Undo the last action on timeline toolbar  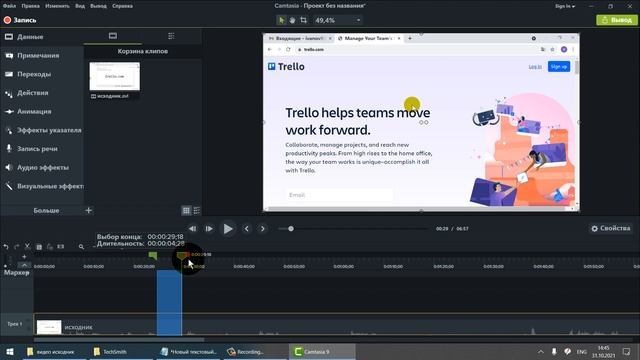pos(6,247)
